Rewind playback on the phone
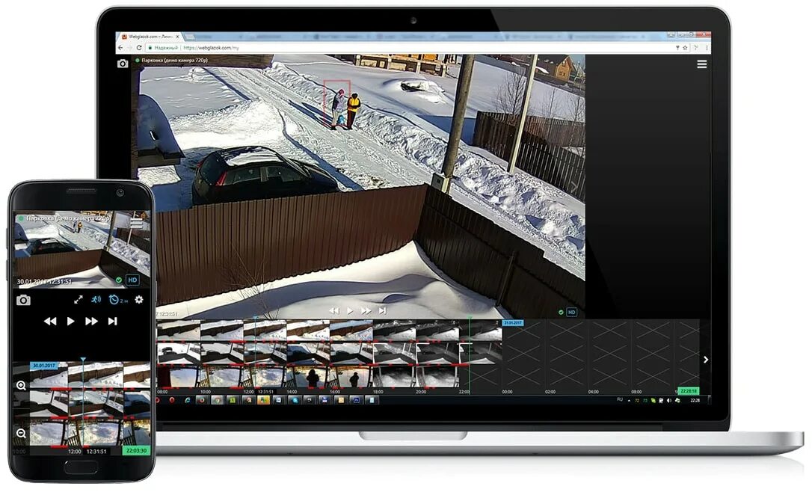This screenshot has width=812, height=504. coord(50,321)
